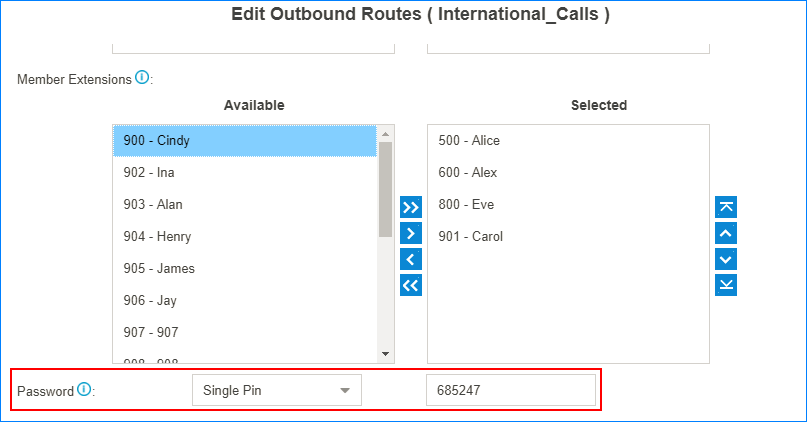807x422 pixels.
Task: Move selected extension to top
Action: point(727,208)
